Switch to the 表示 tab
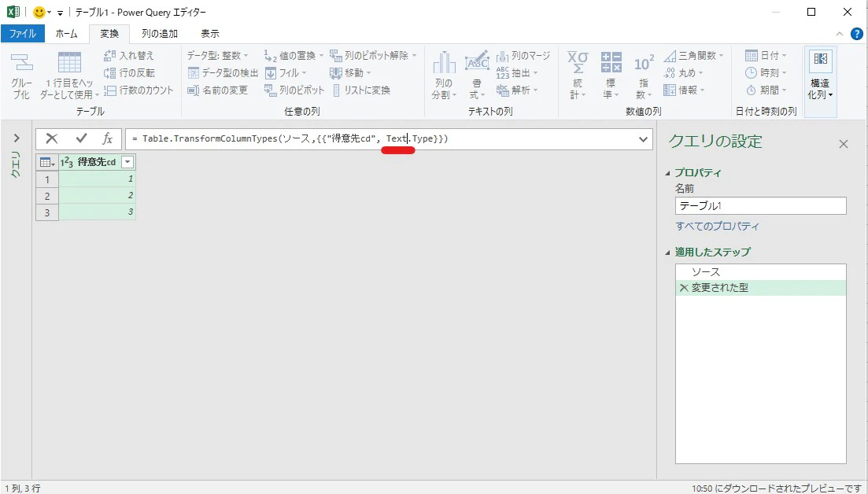Screen dimensions: 868x494 pyautogui.click(x=210, y=34)
